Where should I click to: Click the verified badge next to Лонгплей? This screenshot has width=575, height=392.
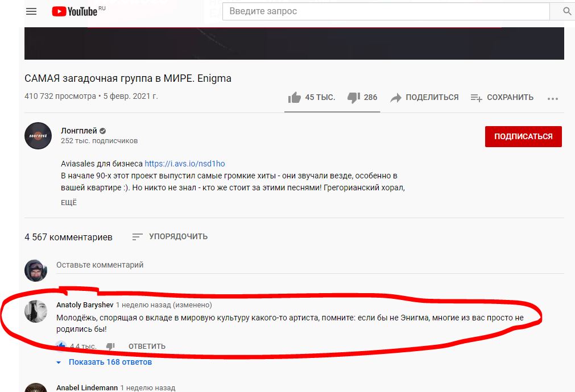coord(103,131)
